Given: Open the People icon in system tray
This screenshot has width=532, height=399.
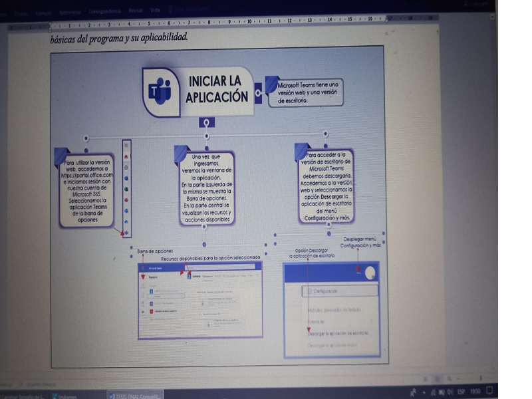Looking at the screenshot, I should [x=413, y=392].
